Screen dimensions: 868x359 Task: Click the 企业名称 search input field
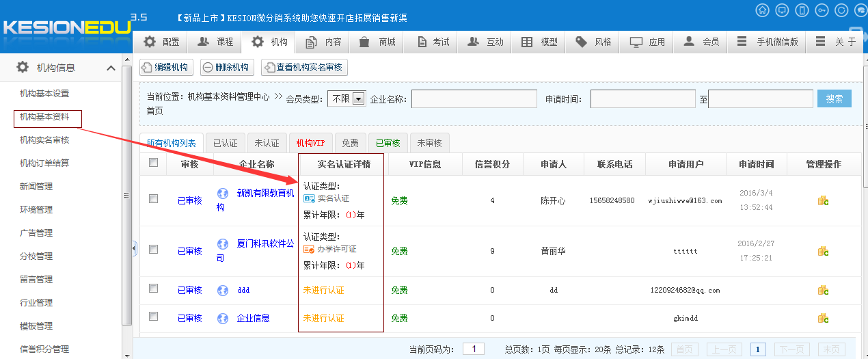474,99
